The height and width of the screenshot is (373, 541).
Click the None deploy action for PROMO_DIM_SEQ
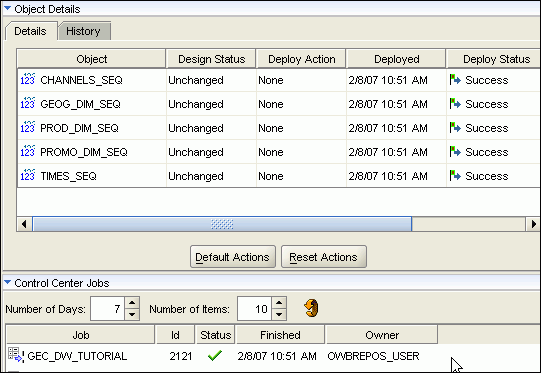271,152
